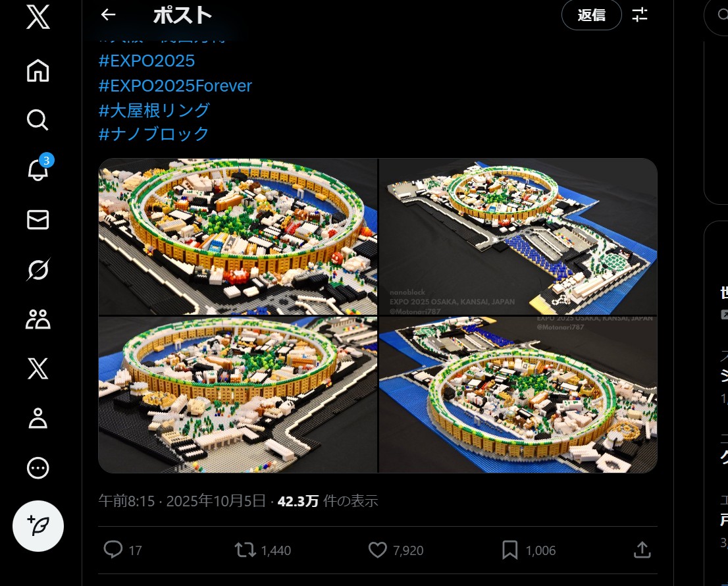Open the More circle menu icon
The image size is (728, 586).
click(x=38, y=468)
